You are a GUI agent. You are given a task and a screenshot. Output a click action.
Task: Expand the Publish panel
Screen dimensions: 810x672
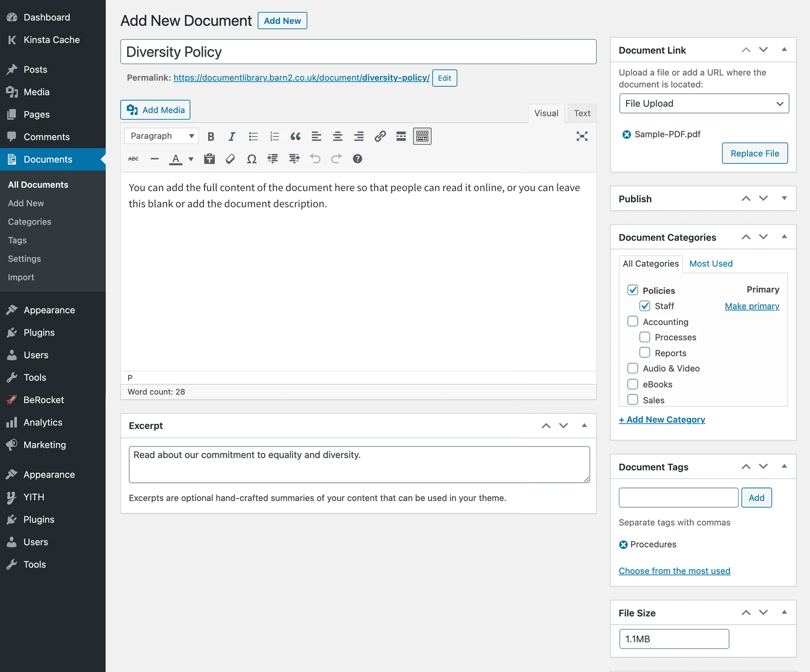[x=784, y=198]
